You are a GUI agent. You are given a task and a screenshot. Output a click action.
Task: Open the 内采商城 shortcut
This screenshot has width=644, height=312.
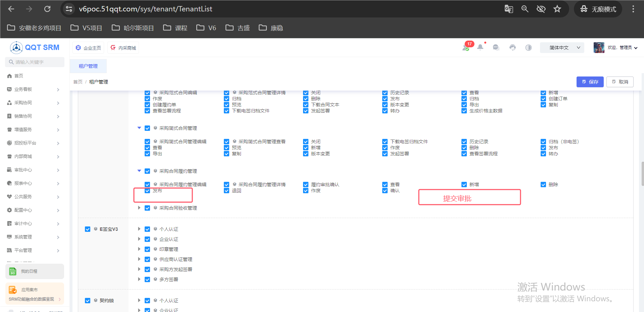click(123, 48)
